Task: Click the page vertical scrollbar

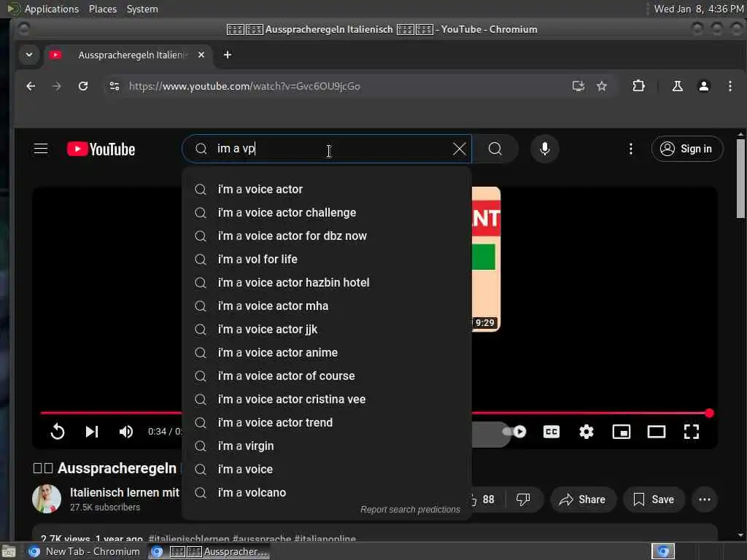Action: click(x=741, y=178)
